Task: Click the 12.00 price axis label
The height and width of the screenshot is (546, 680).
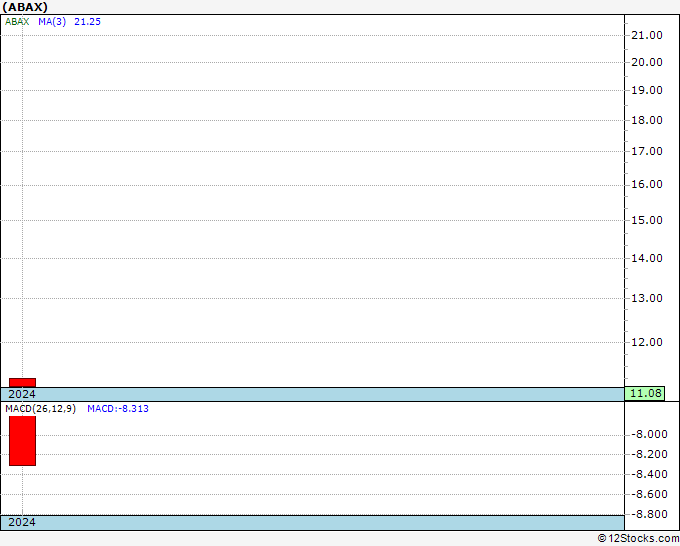Action: [647, 343]
